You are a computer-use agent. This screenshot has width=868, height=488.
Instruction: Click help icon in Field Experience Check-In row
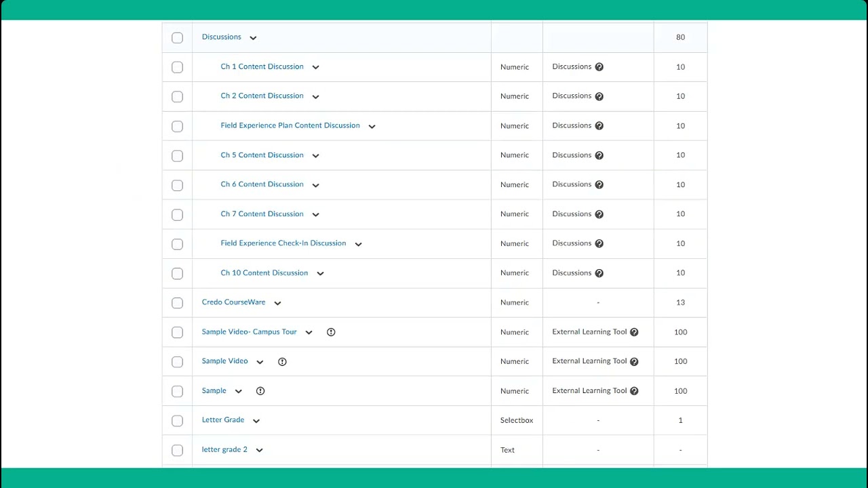(599, 243)
